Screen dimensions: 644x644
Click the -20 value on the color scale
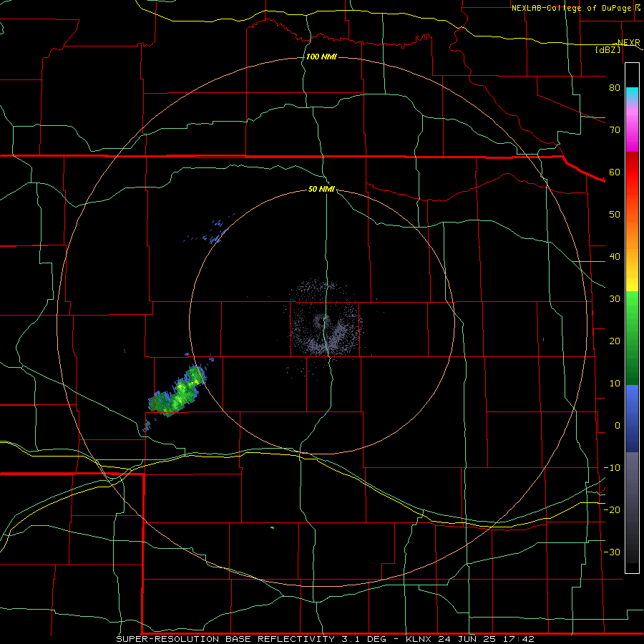point(612,510)
